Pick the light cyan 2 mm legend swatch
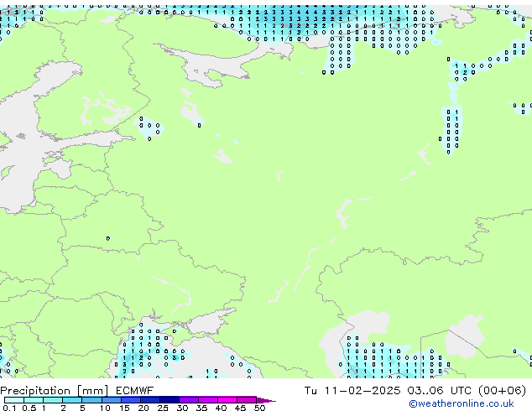 pyautogui.click(x=72, y=400)
